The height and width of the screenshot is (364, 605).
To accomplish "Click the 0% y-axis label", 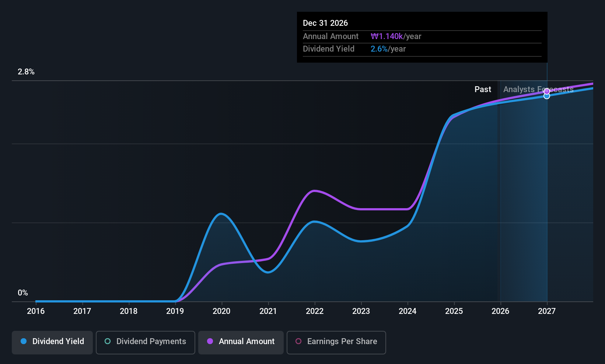I will [23, 293].
